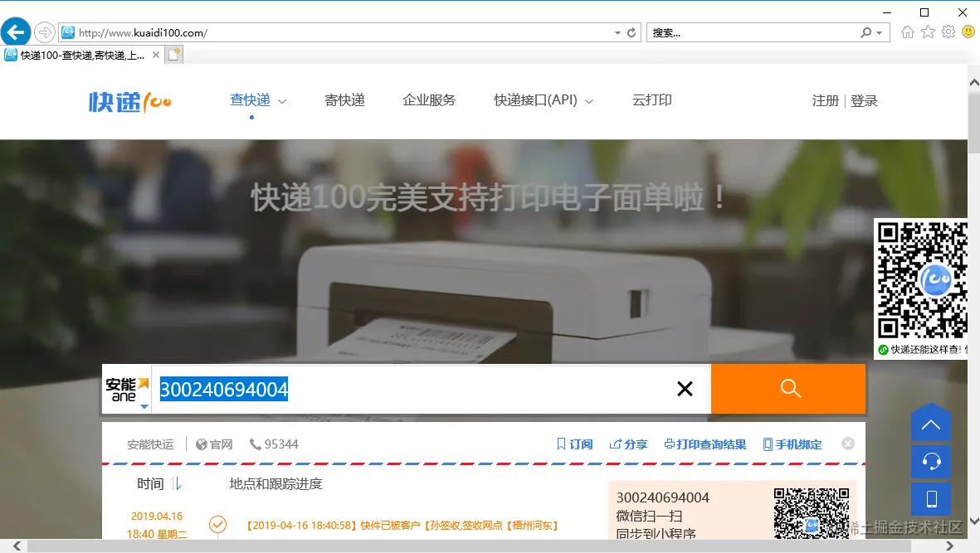This screenshot has height=553, width=980.
Task: Open the address bar dropdown arrow
Action: [617, 32]
